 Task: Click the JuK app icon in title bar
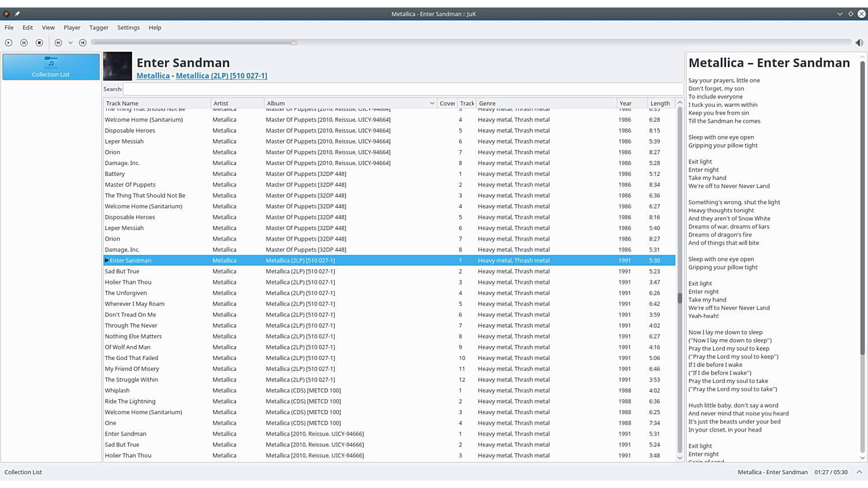tap(6, 14)
